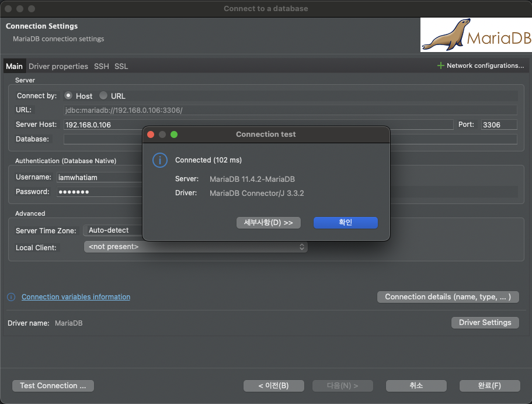Screen dimensions: 532x404
Task: Click the 'Connection Settings' heading
Action: pos(41,26)
